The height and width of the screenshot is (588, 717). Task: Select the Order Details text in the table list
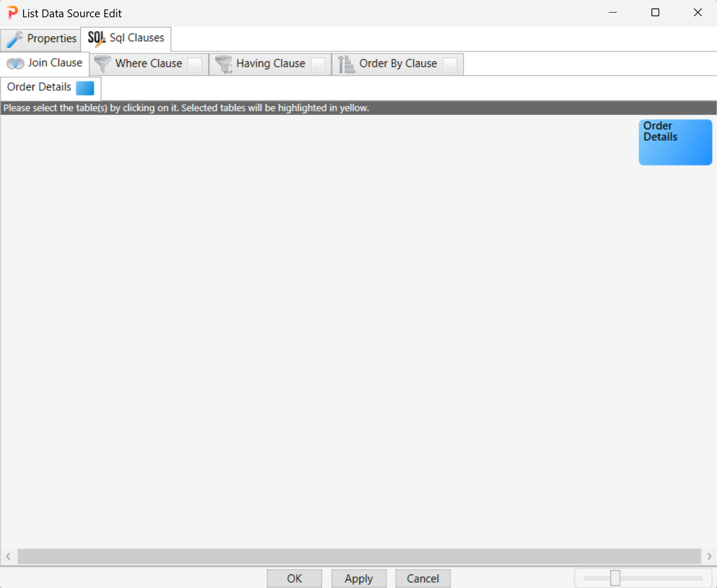[39, 87]
